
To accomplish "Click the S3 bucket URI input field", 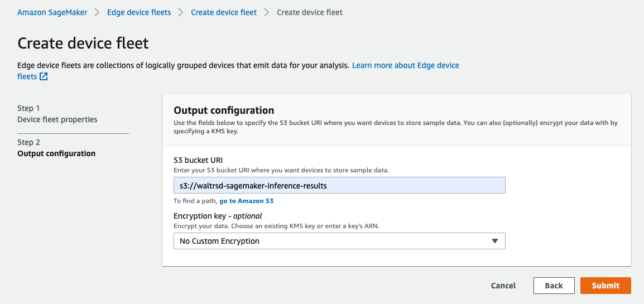I will tap(339, 185).
